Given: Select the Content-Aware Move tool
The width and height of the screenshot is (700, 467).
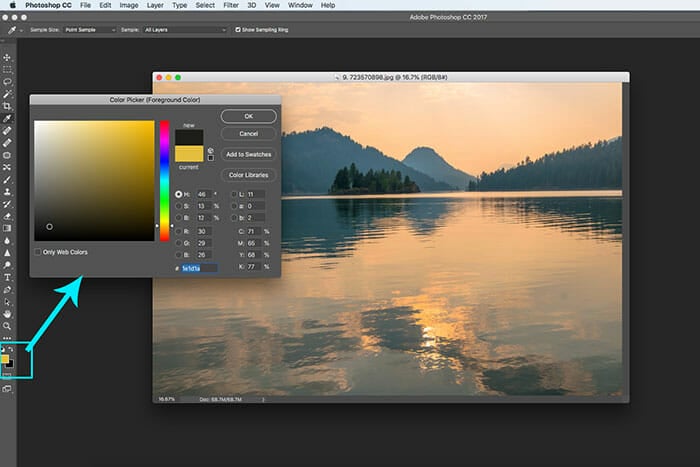Looking at the screenshot, I should click(7, 167).
